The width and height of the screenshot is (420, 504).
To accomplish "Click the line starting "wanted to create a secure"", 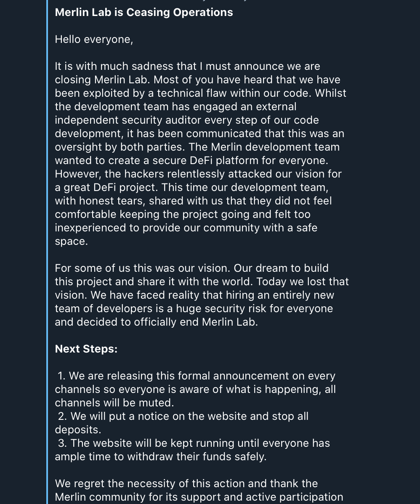I will click(191, 160).
